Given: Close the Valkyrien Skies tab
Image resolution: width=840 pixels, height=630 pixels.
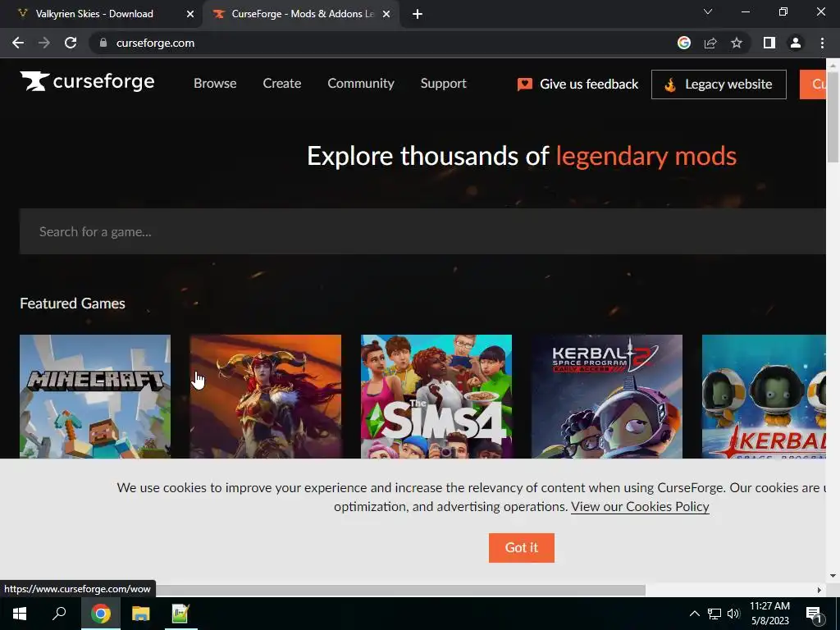Looking at the screenshot, I should [190, 14].
